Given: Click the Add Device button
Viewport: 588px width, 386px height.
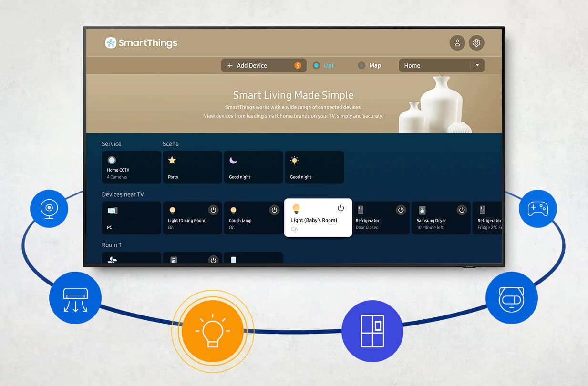Looking at the screenshot, I should pos(253,65).
